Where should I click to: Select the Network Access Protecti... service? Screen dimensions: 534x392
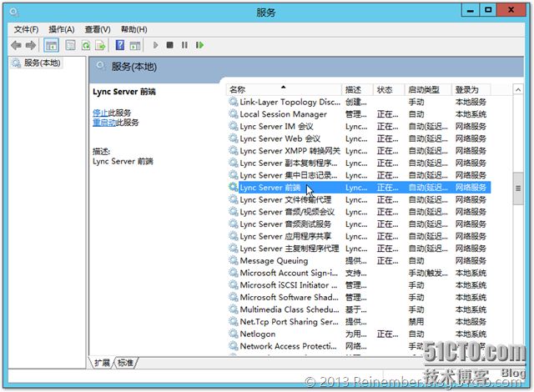pyautogui.click(x=359, y=346)
